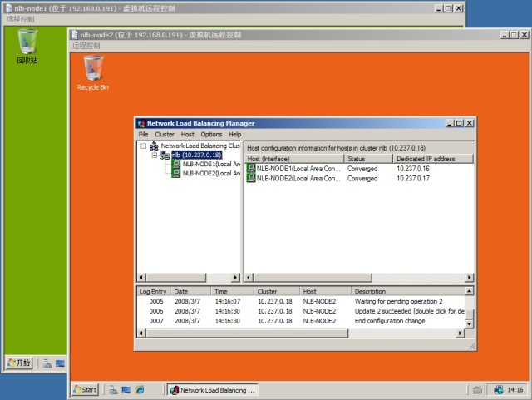Click the nlb cluster icon in tree
This screenshot has width=532, height=400.
[x=165, y=156]
